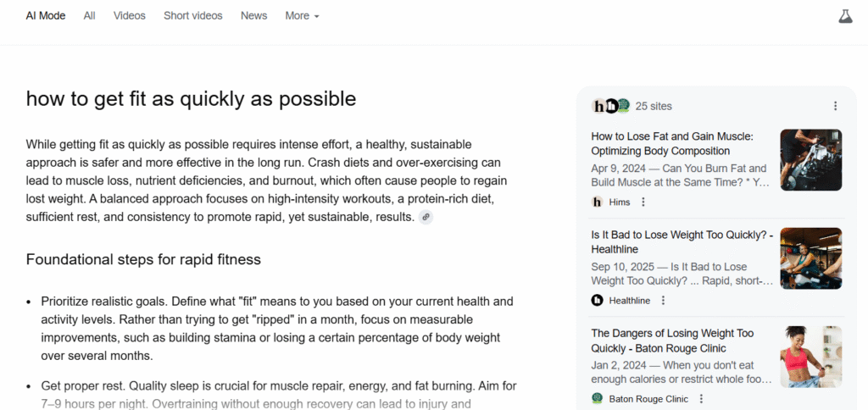Switch to the AI Mode tab
Screen dimensions: 868x410
46,16
